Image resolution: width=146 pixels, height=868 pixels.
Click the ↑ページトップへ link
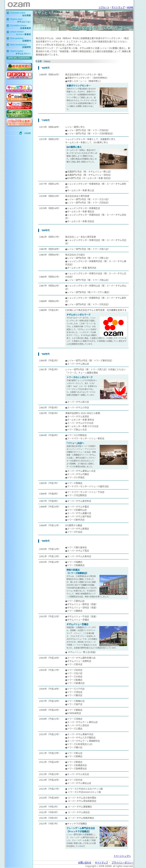[122, 856]
